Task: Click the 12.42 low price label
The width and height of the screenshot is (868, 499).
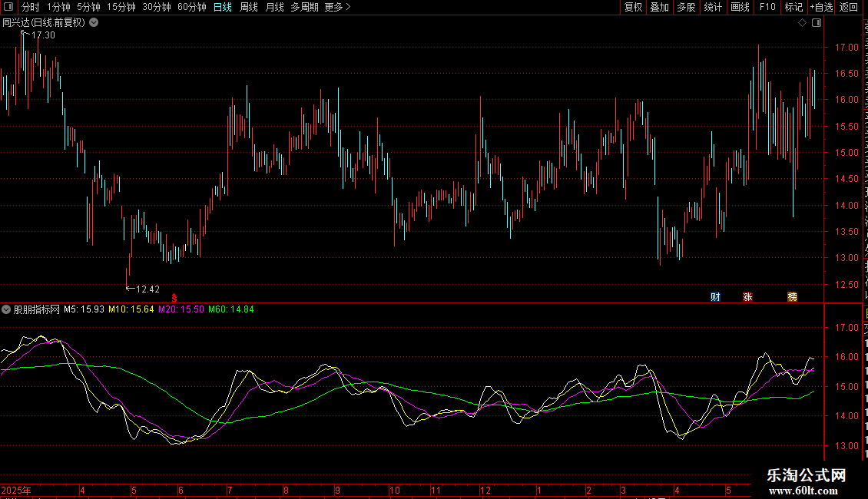Action: [x=147, y=289]
